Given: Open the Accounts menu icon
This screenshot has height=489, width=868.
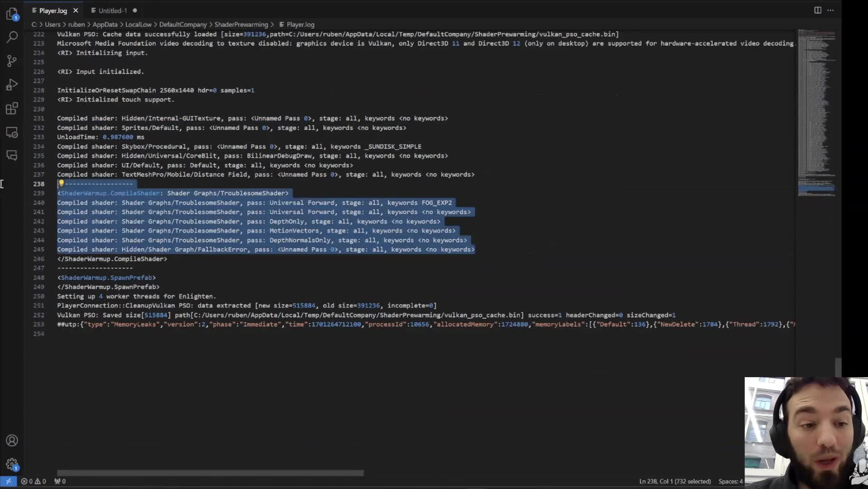Looking at the screenshot, I should [11, 440].
